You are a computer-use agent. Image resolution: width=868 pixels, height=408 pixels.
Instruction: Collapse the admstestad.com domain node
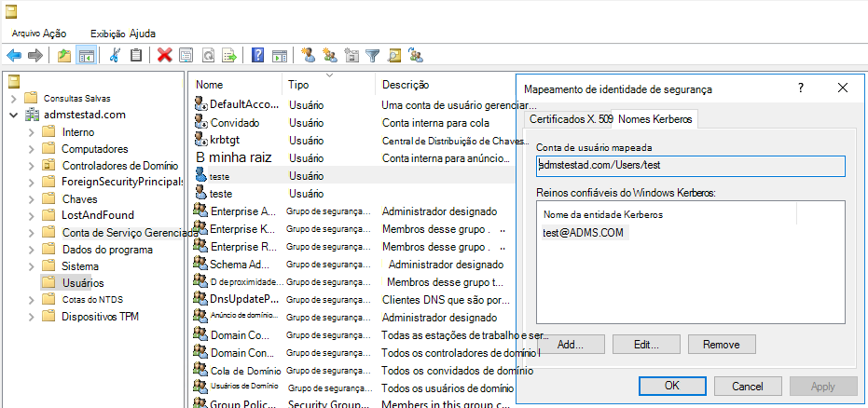click(x=14, y=115)
